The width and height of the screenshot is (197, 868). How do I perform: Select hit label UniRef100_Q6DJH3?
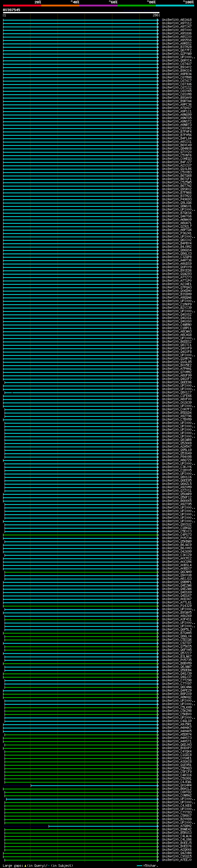177,745
